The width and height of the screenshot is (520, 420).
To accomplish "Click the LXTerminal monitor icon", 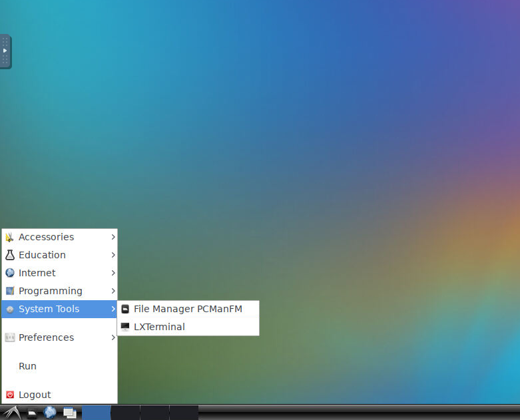I will click(x=125, y=327).
